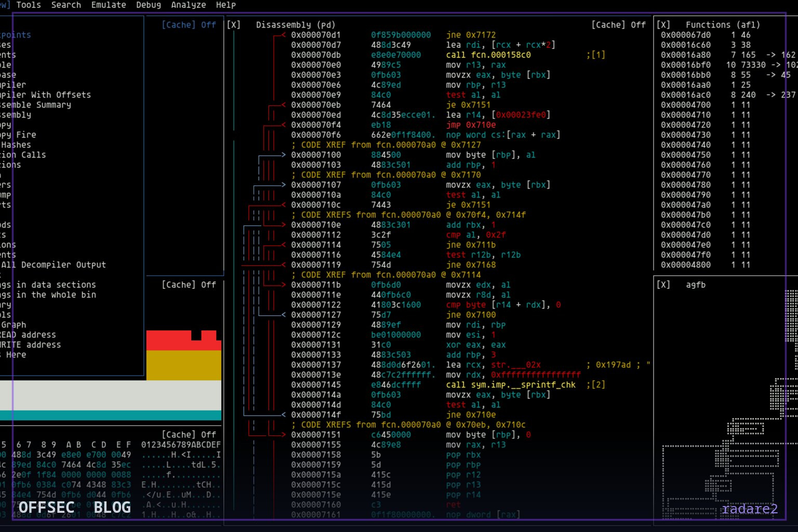This screenshot has width=798, height=532.
Task: Open the Help menu
Action: 226,5
